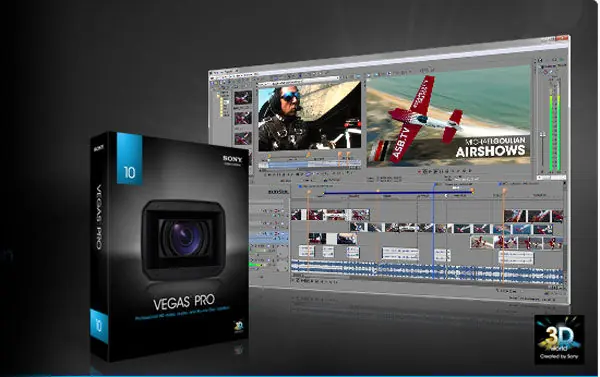Click the blue audio waveform event

pos(427,271)
